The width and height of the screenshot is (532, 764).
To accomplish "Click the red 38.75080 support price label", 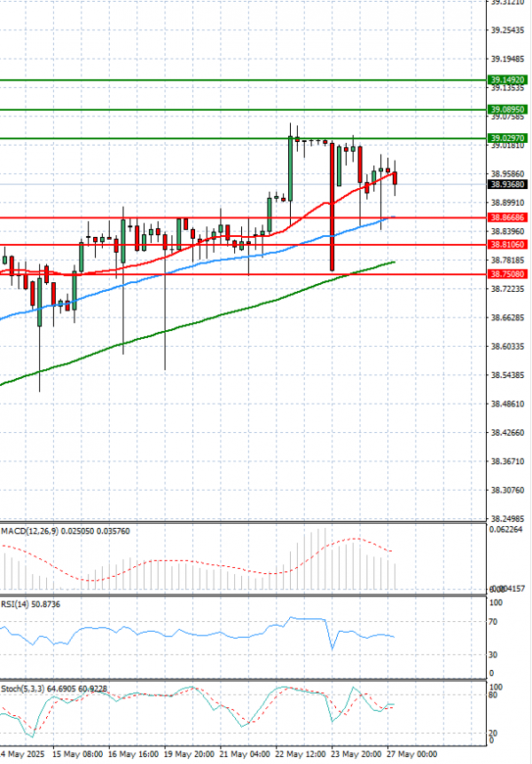I will click(x=507, y=274).
